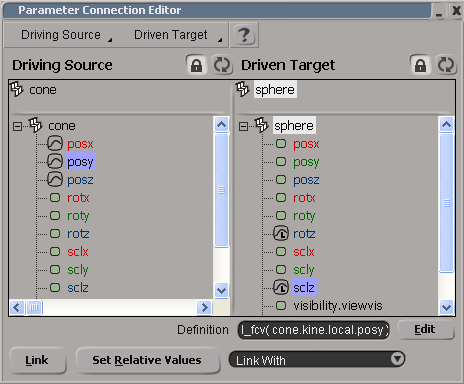The height and width of the screenshot is (384, 464).
Task: Click the link icon beside sphere rotz
Action: tap(281, 234)
